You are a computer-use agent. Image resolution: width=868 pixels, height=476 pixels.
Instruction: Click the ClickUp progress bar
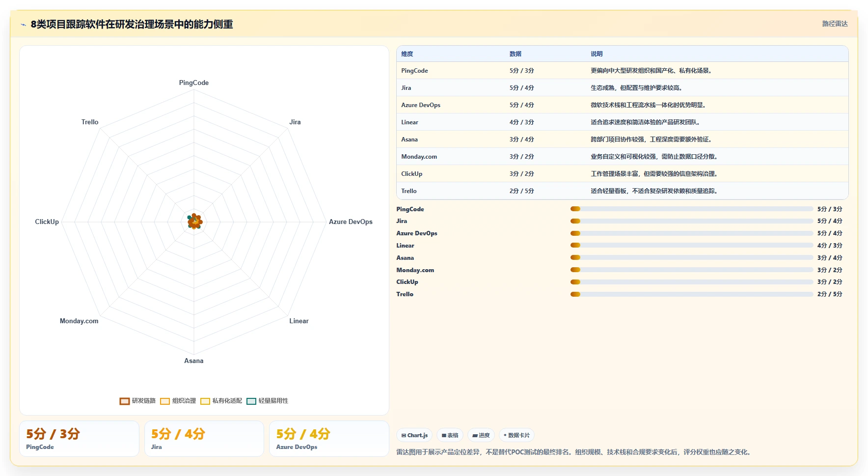tap(692, 282)
